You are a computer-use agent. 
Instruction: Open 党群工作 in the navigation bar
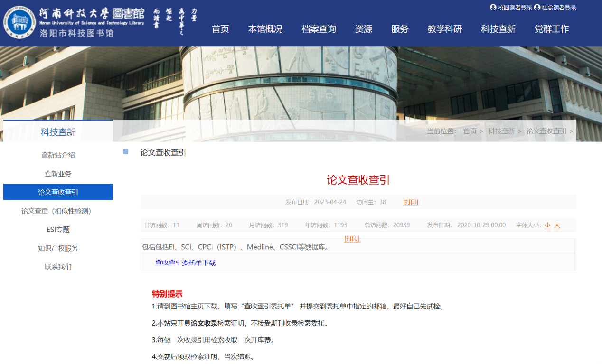point(551,29)
